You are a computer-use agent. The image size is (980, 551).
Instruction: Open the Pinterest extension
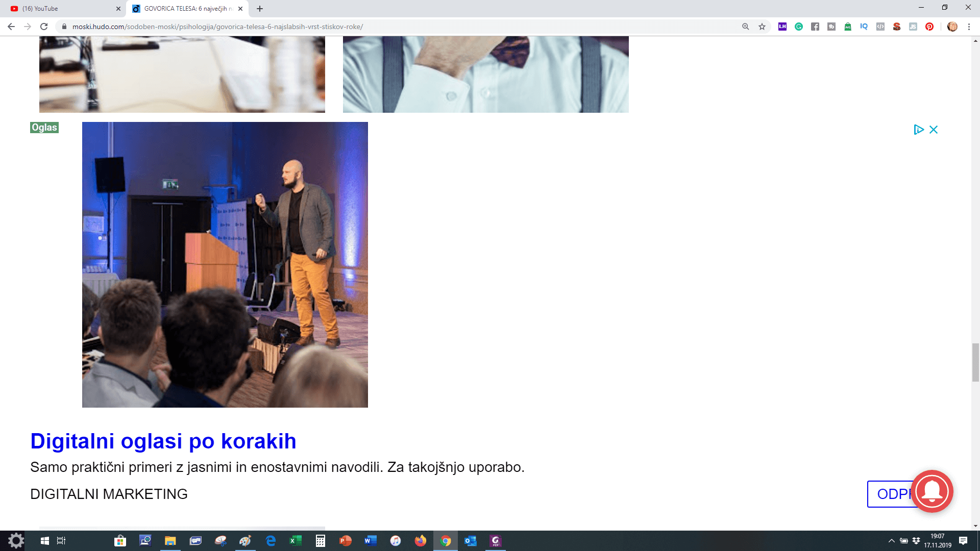929,27
